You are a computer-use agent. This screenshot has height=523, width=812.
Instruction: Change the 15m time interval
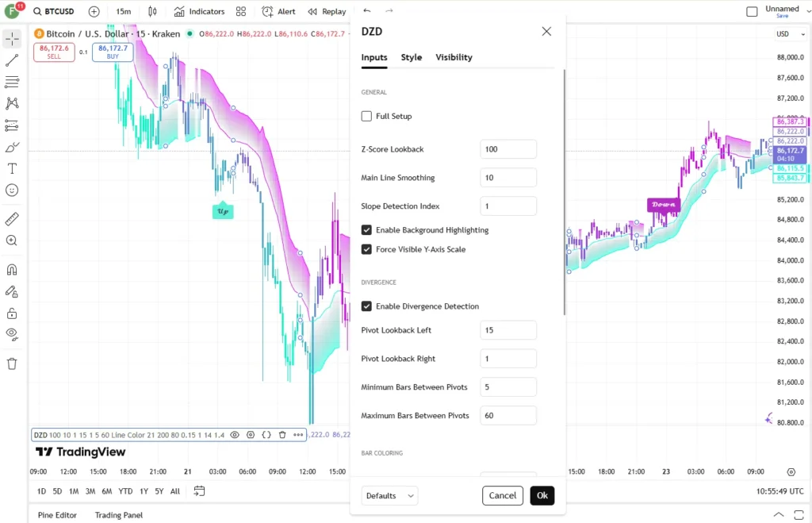pyautogui.click(x=123, y=11)
